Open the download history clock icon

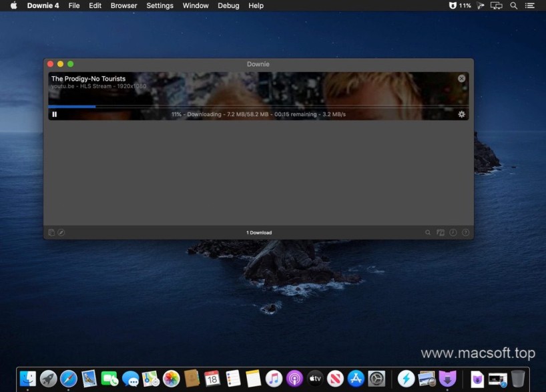click(453, 232)
